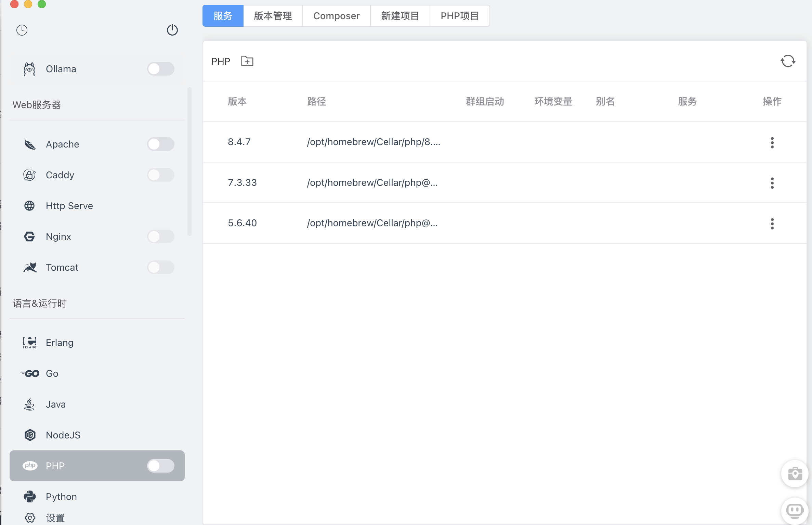The width and height of the screenshot is (812, 525).
Task: Click the Http Serve globe icon
Action: [x=29, y=206]
